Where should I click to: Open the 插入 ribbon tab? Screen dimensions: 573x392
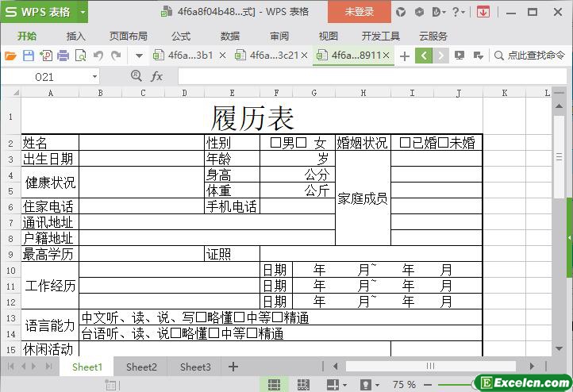[75, 36]
